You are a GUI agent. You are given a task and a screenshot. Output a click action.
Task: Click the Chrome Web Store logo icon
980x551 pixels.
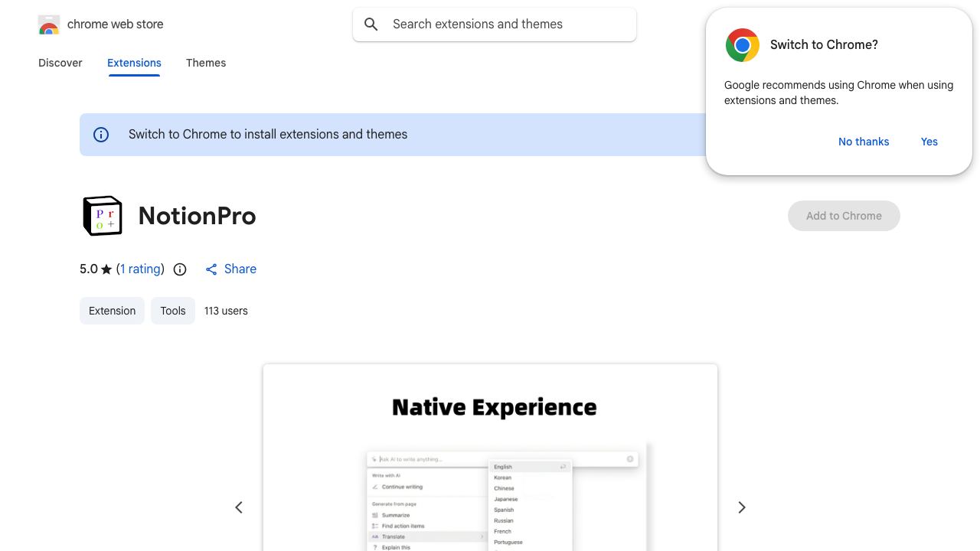pos(48,24)
